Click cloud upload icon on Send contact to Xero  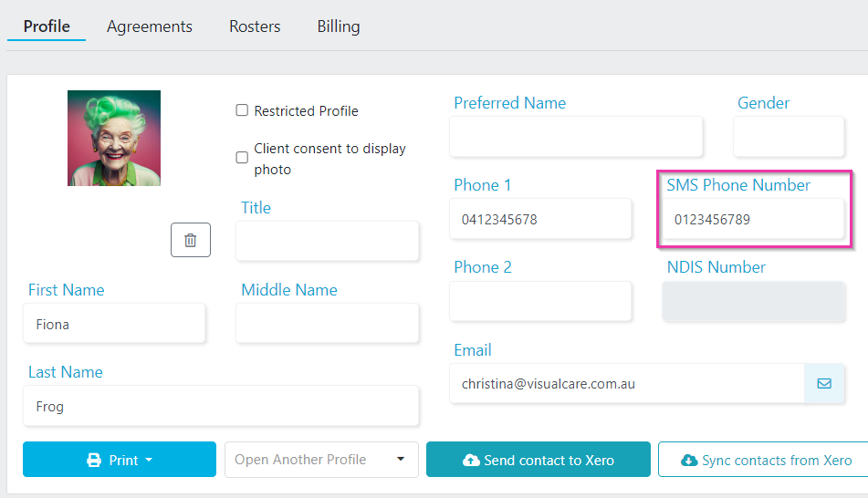pyautogui.click(x=471, y=460)
